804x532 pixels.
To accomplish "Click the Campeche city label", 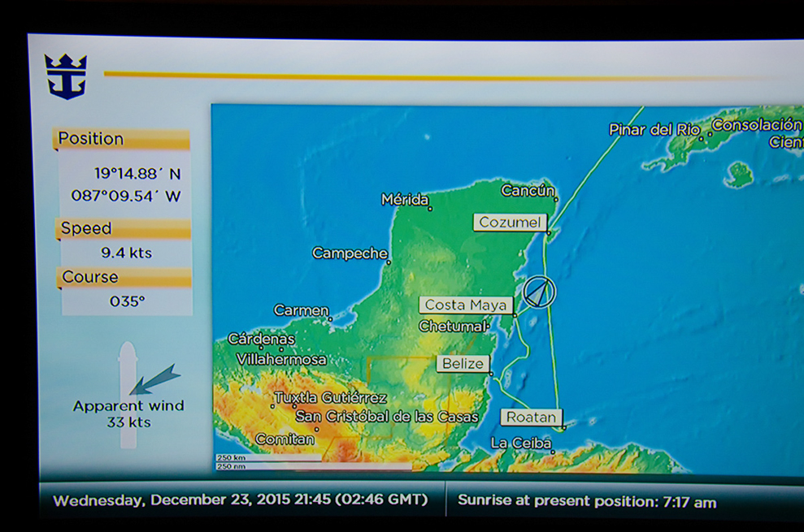I will coord(350,253).
